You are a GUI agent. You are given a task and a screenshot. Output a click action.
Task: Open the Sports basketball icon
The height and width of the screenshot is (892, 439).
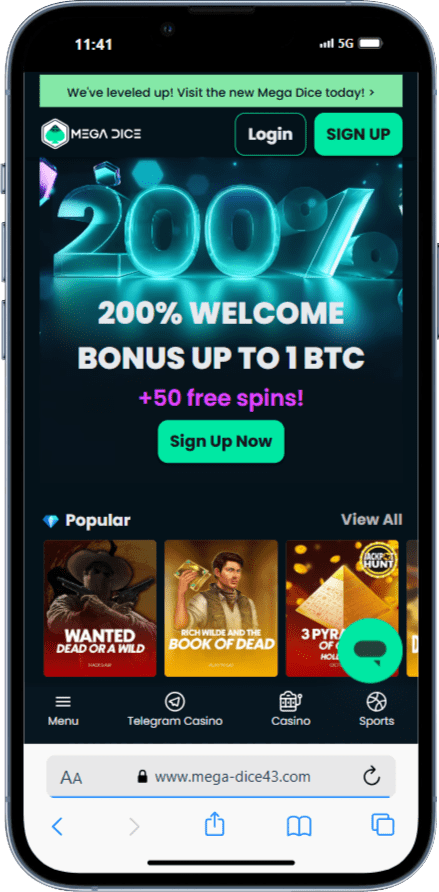coord(376,701)
